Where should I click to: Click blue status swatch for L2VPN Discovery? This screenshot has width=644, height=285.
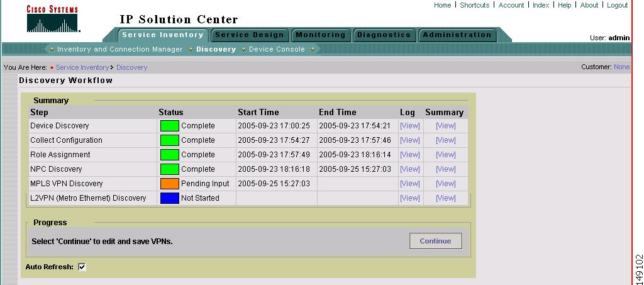pyautogui.click(x=170, y=198)
